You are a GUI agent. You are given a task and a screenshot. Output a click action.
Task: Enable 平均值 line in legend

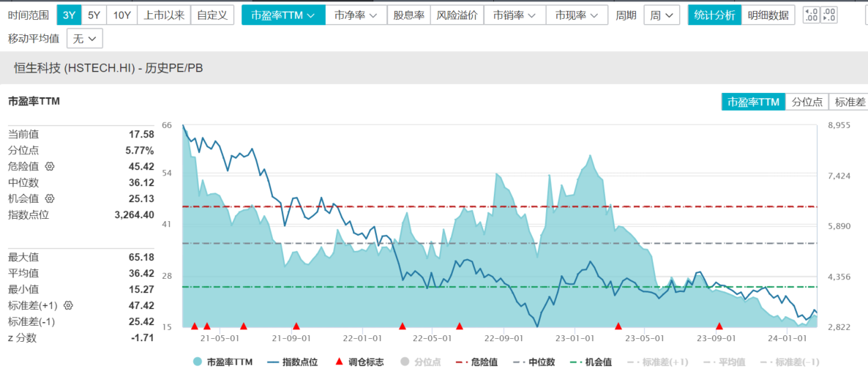pyautogui.click(x=724, y=362)
